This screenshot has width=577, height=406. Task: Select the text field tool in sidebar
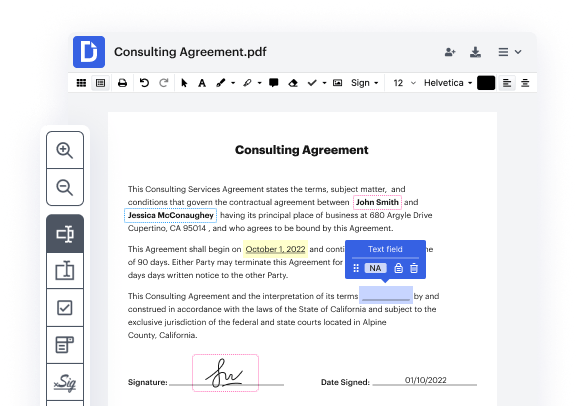[65, 234]
